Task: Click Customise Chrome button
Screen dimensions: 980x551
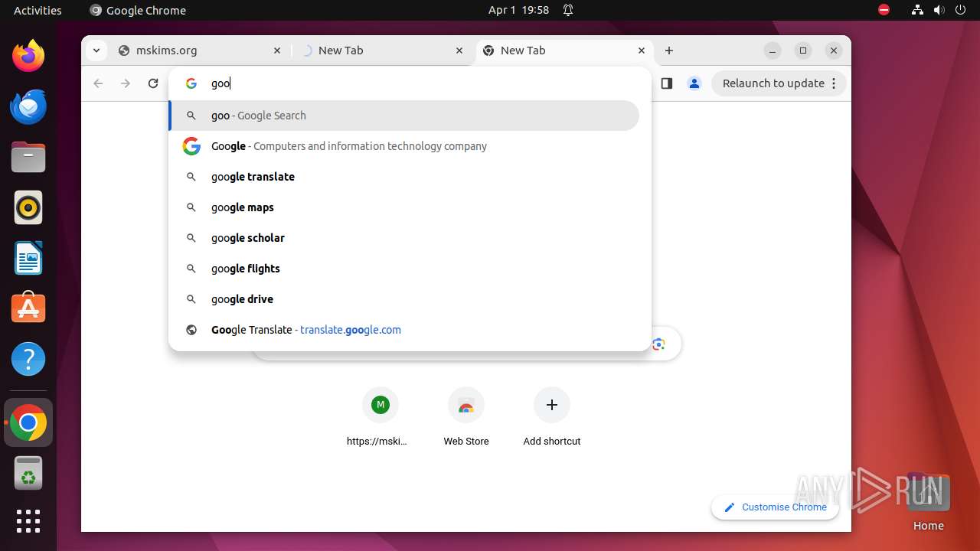Action: pyautogui.click(x=775, y=507)
